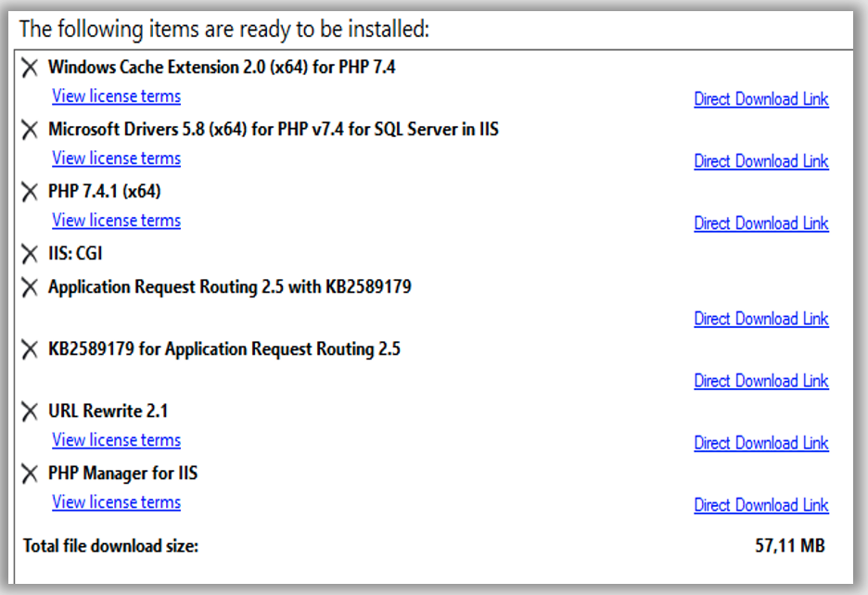The height and width of the screenshot is (595, 868).
Task: Select 'Microsoft Drivers 5.8 (x64) for PHP v7.4 for SQL Server in IIS'
Action: pos(274,129)
